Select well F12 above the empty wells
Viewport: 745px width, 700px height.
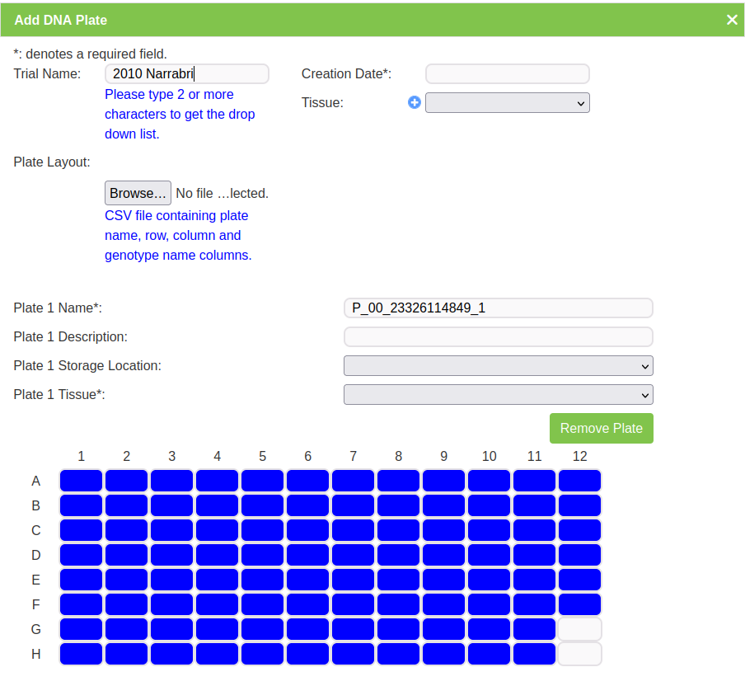click(x=579, y=604)
